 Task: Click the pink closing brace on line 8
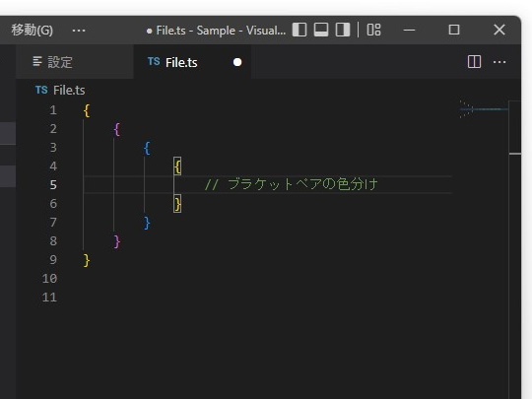[x=116, y=241]
